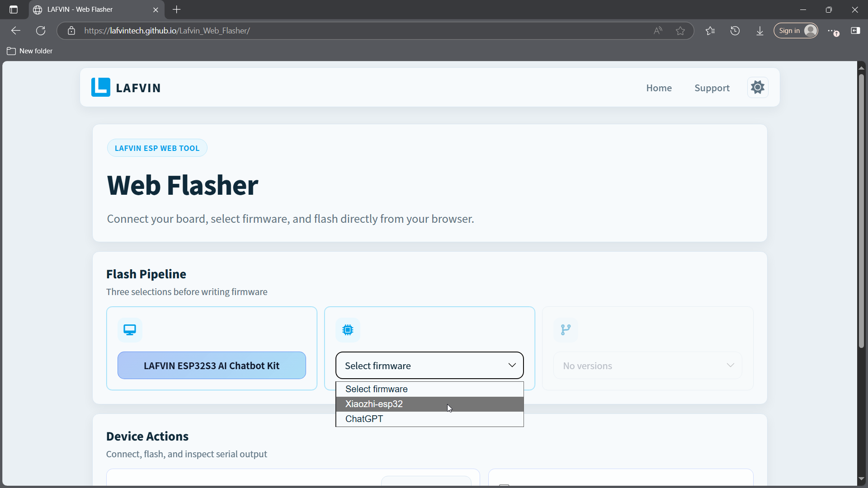
Task: View site information lock icon
Action: point(71,31)
